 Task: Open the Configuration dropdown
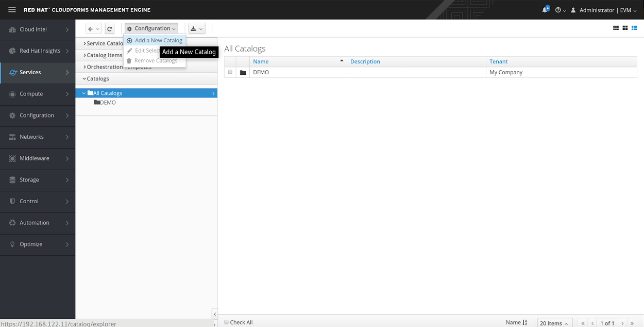coord(151,29)
